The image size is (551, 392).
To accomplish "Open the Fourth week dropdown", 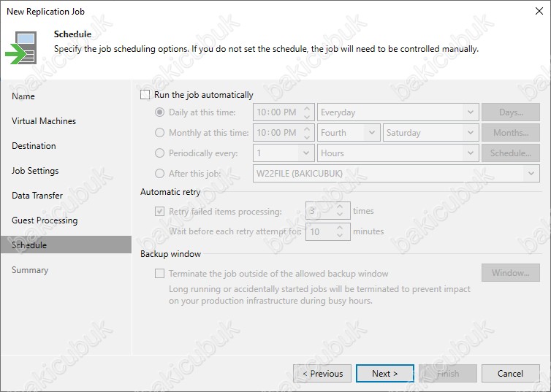I will (349, 133).
